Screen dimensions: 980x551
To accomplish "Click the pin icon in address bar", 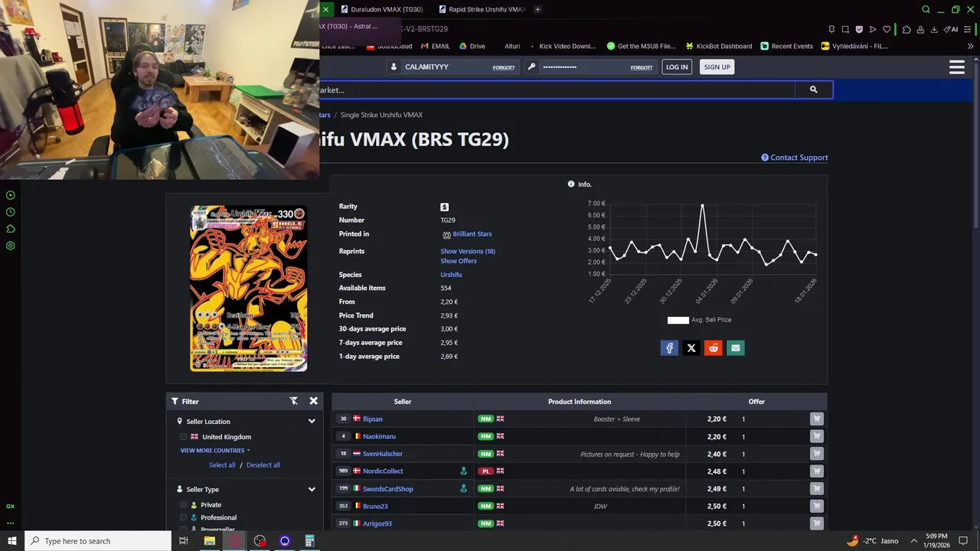I will point(831,29).
